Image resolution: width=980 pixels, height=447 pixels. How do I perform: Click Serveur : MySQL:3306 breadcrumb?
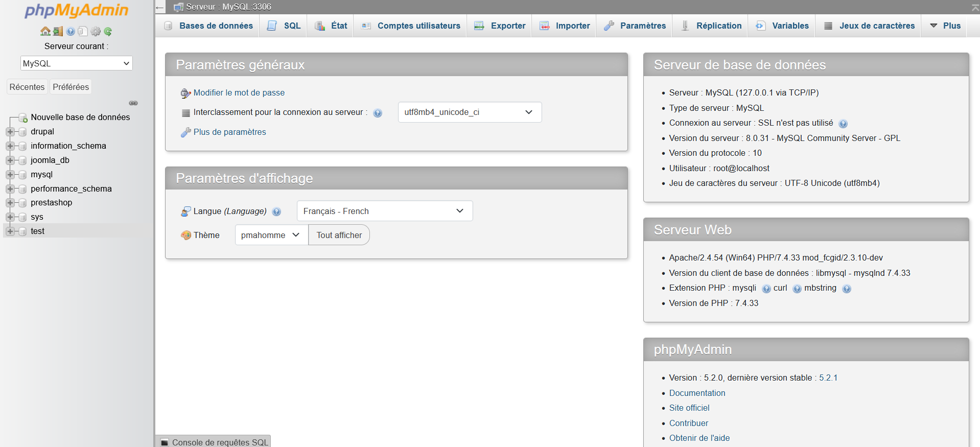[228, 7]
